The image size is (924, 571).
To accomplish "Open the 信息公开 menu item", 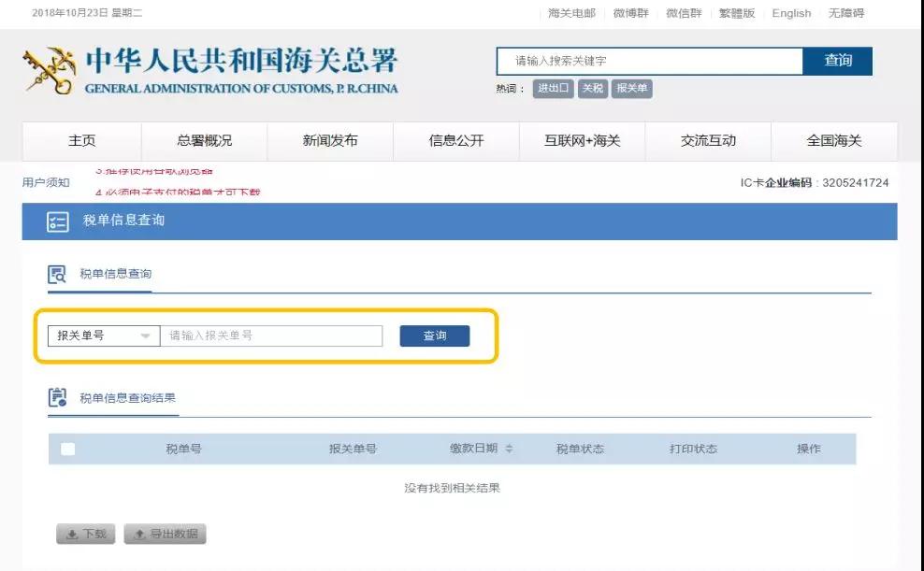I will pos(455,140).
